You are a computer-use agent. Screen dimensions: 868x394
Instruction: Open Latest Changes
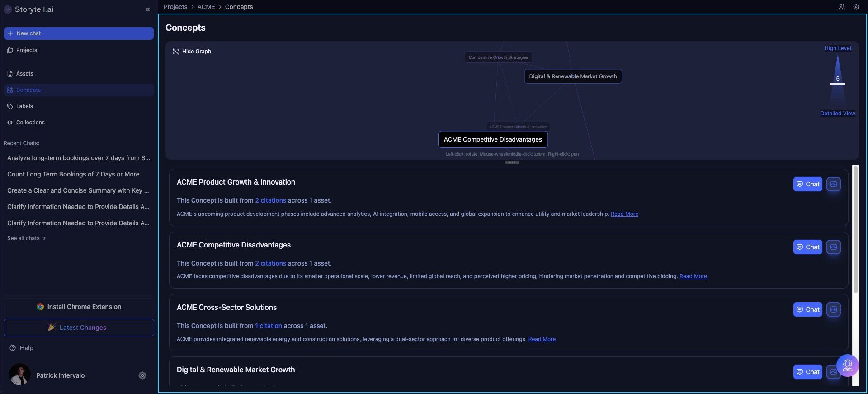[79, 328]
